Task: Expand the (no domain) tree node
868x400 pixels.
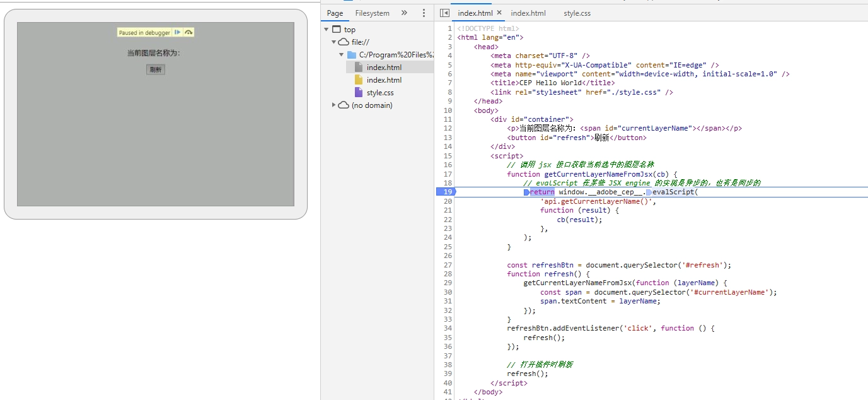Action: click(333, 105)
